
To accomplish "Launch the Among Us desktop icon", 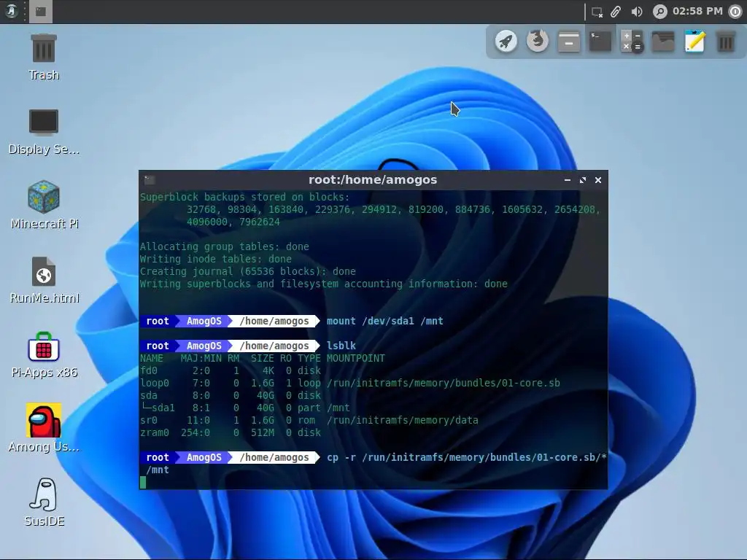I will (x=44, y=429).
